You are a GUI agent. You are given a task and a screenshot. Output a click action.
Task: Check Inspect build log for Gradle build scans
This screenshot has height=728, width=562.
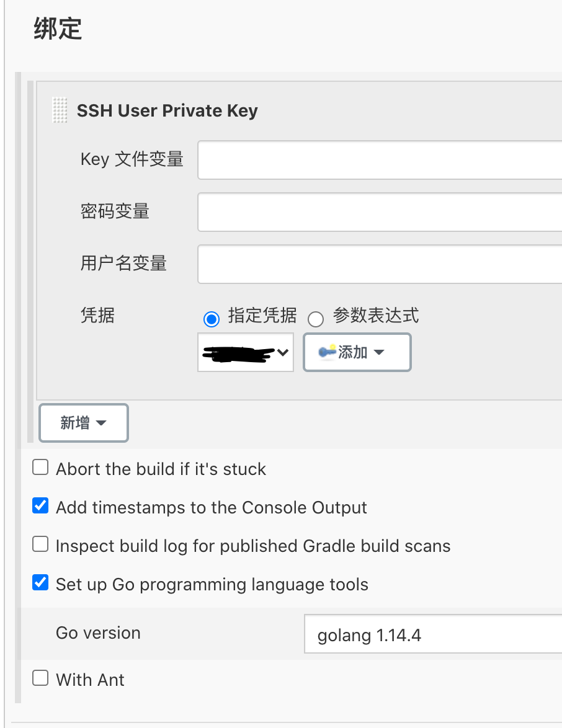click(x=40, y=544)
